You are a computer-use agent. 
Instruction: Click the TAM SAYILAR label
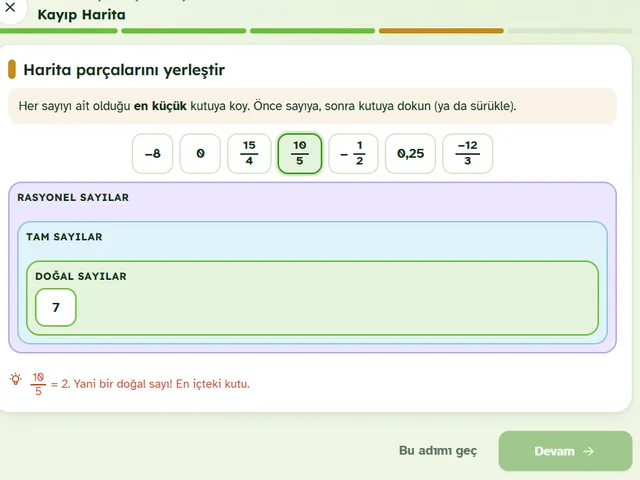[x=64, y=237]
